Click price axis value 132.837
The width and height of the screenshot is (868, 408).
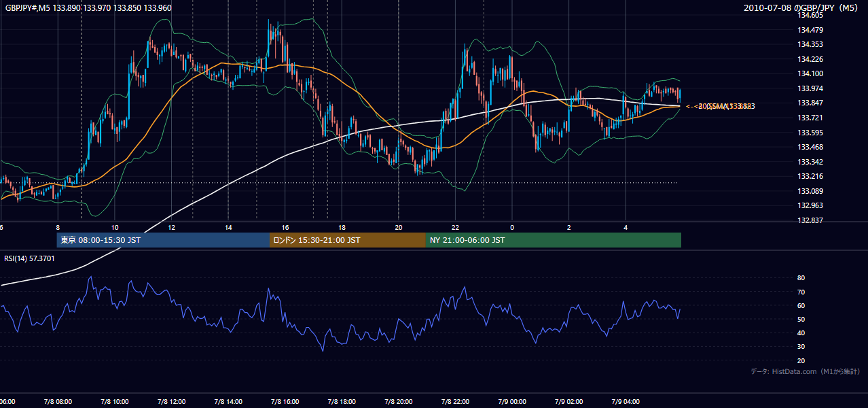click(x=810, y=220)
